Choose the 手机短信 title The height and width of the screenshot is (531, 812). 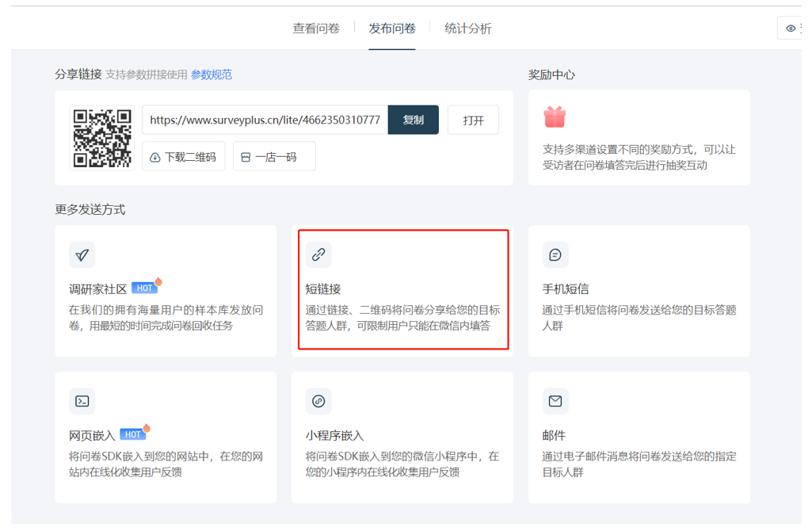[x=566, y=289]
